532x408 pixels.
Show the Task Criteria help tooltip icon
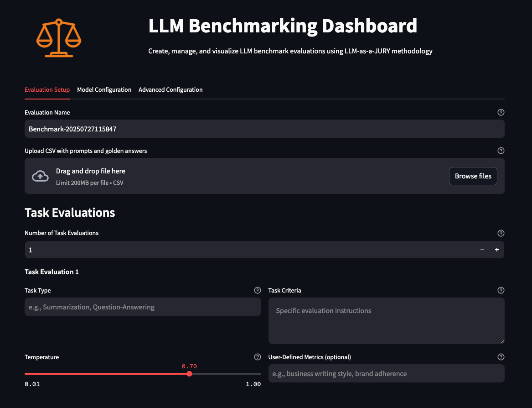tap(501, 290)
